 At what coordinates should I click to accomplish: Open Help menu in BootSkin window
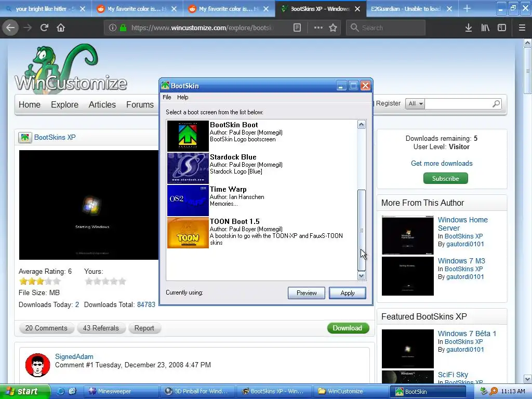click(x=182, y=97)
